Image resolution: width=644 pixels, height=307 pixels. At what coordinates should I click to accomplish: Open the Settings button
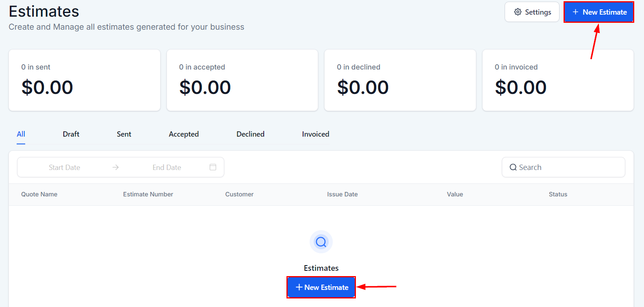tap(532, 12)
